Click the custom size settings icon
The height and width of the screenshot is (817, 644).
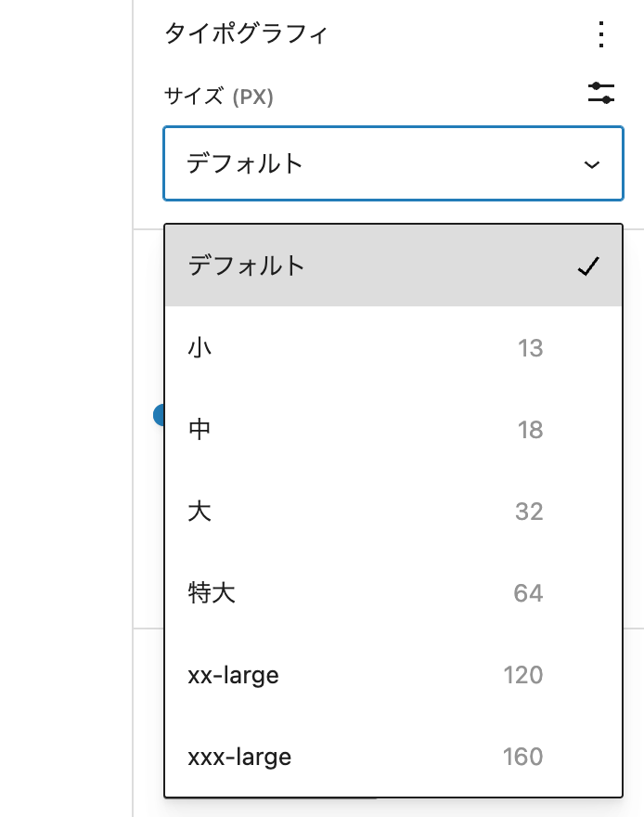tap(601, 94)
